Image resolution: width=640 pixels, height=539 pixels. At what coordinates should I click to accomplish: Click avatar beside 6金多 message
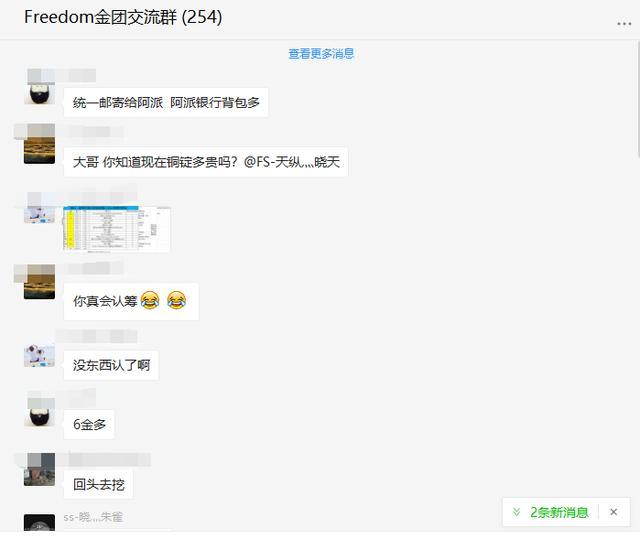[39, 411]
